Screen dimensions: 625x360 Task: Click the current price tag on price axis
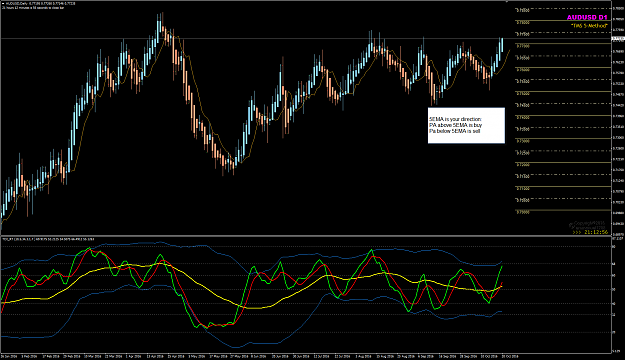pos(618,39)
